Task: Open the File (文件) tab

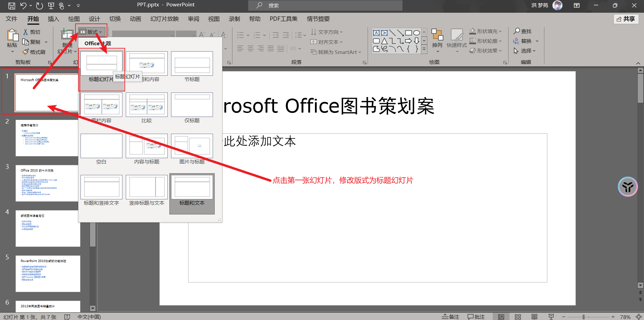Action: coord(11,19)
